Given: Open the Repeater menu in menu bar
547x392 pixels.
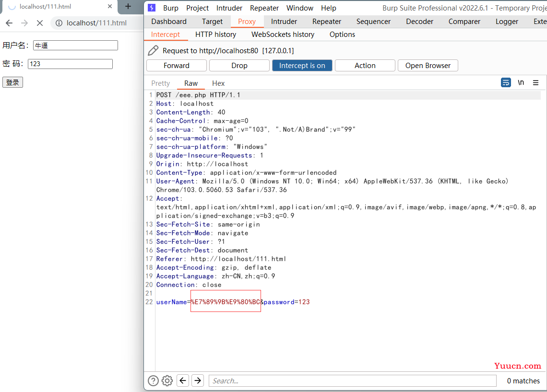Looking at the screenshot, I should (264, 8).
